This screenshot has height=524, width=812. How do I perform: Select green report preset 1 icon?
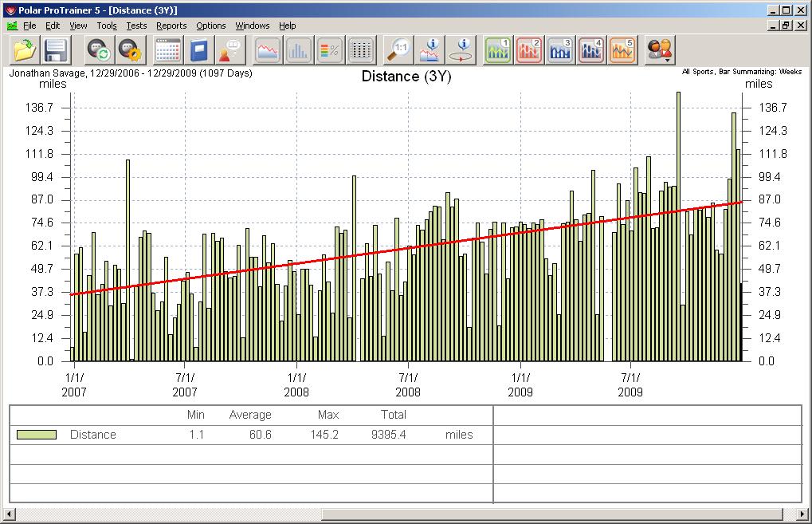click(x=498, y=50)
